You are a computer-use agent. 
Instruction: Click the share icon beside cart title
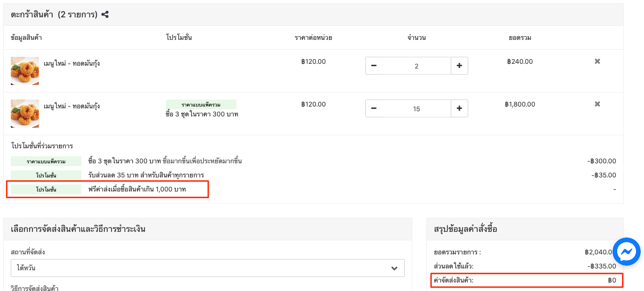tap(105, 15)
